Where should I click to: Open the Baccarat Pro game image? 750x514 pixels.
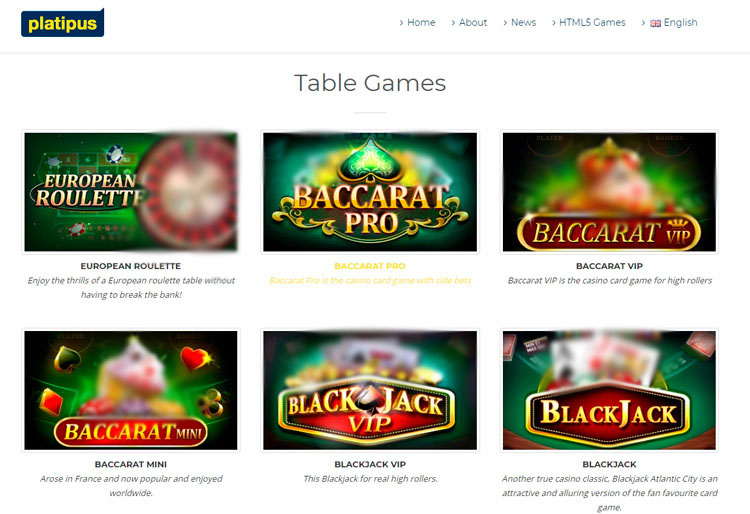tap(370, 192)
